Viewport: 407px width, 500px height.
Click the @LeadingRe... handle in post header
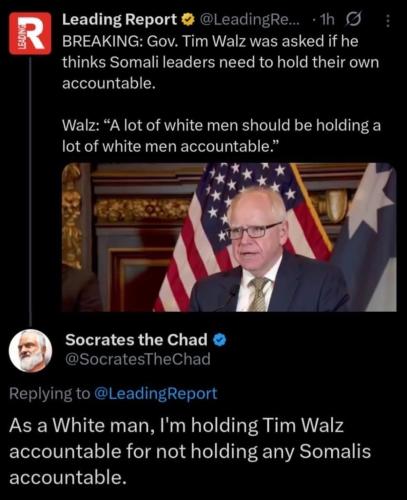tap(249, 20)
